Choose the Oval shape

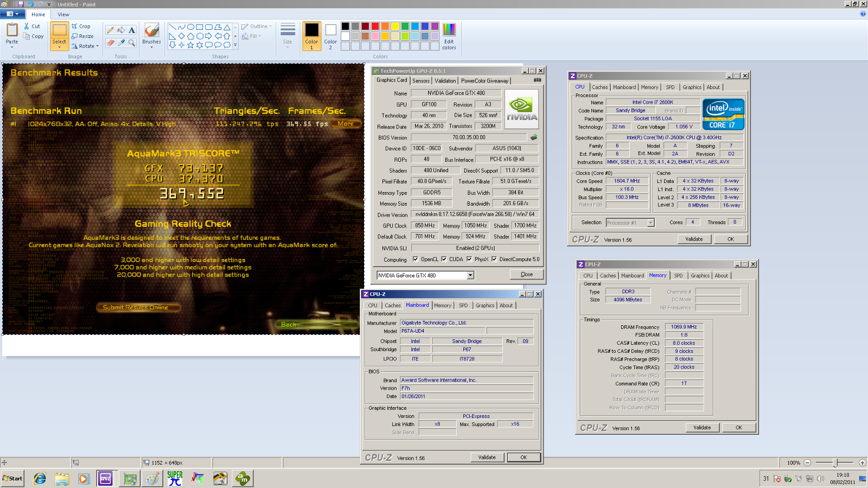190,27
